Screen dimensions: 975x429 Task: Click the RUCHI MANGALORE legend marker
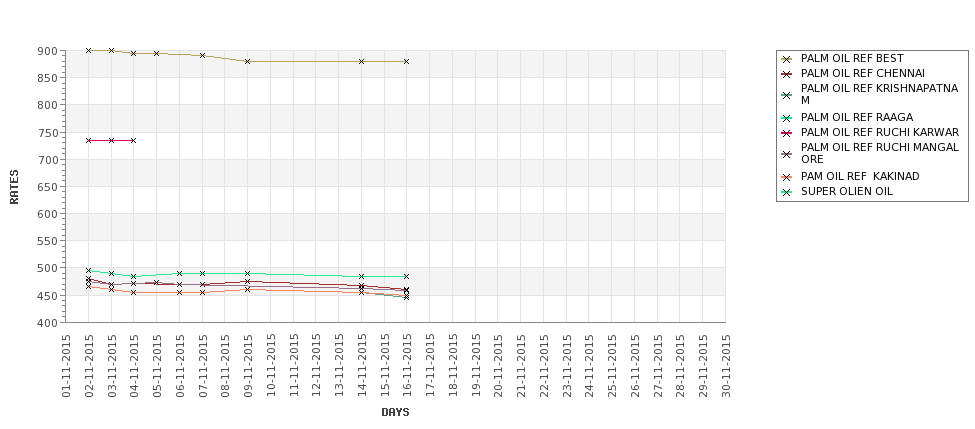point(787,154)
